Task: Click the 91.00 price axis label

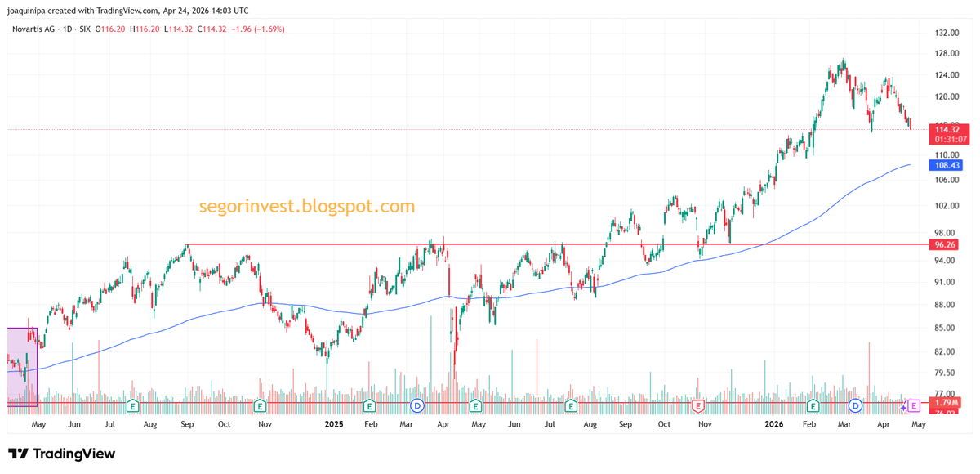Action: point(944,282)
